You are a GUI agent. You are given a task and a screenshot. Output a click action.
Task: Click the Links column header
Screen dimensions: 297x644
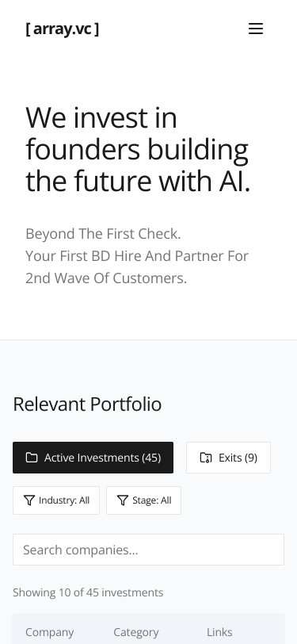219,632
